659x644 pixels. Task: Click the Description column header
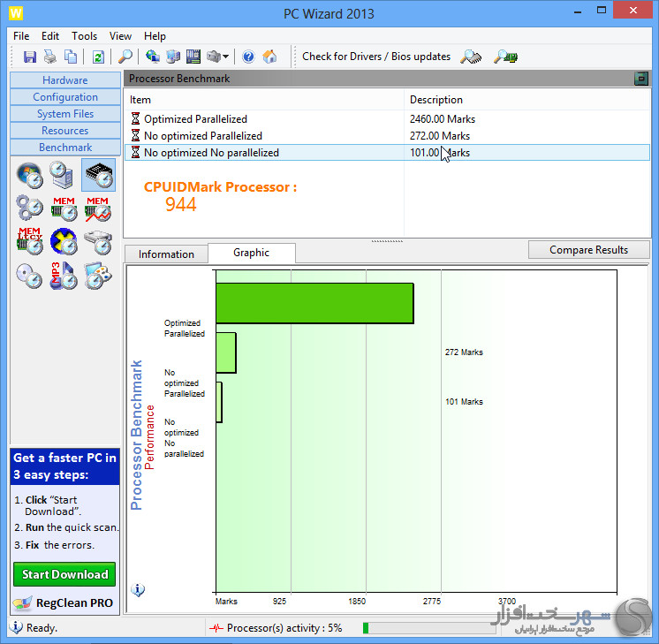click(x=436, y=100)
